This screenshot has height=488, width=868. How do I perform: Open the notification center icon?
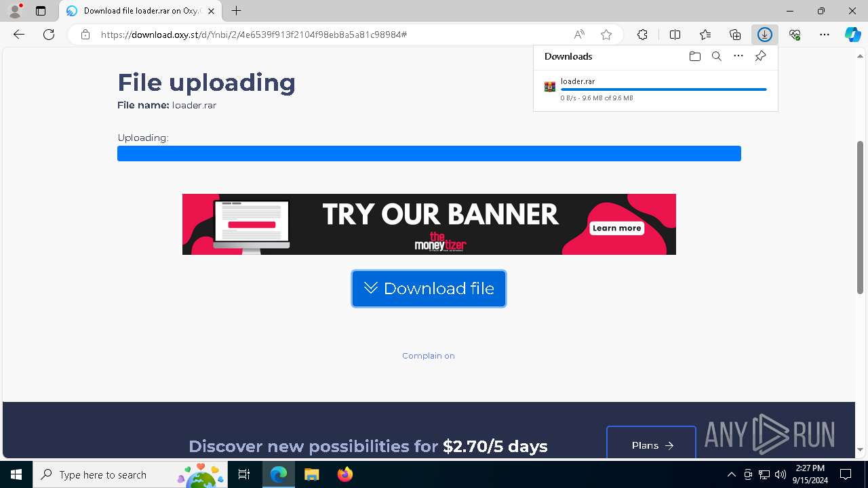point(846,474)
